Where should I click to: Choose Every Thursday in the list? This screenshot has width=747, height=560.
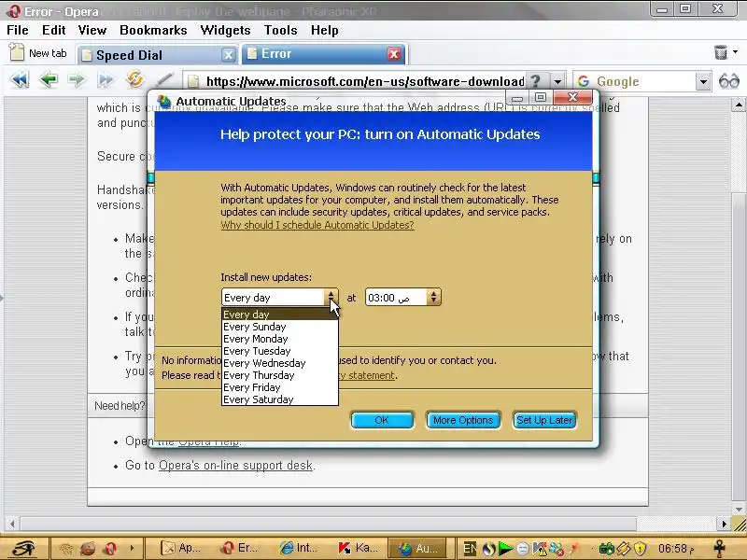tap(280, 375)
